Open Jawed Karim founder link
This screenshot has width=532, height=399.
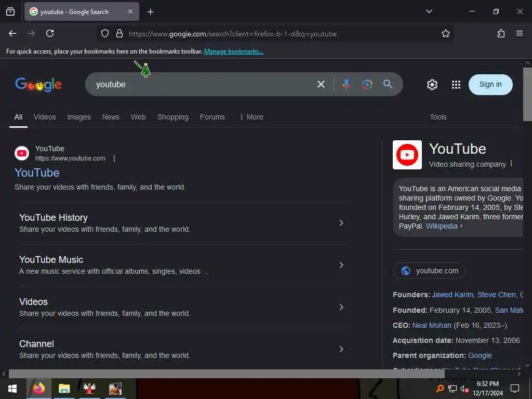(x=453, y=295)
